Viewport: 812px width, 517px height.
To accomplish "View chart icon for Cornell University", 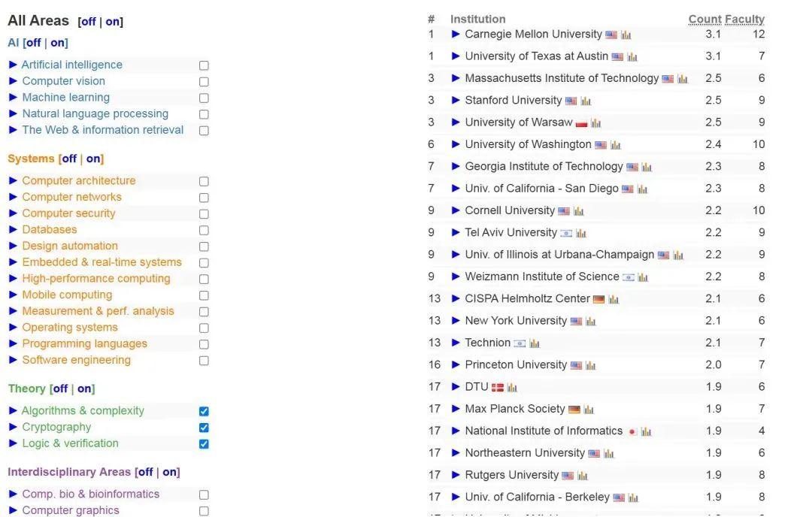I will coord(578,211).
